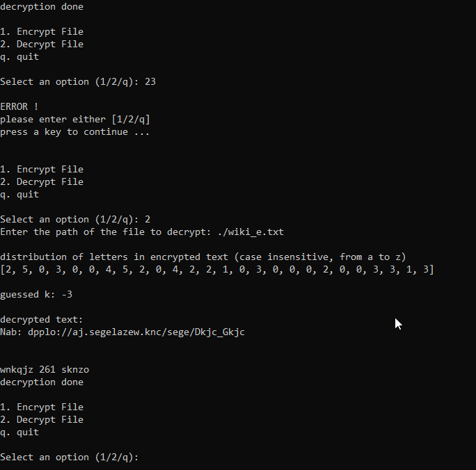Click the letter distribution array line

pyautogui.click(x=217, y=270)
